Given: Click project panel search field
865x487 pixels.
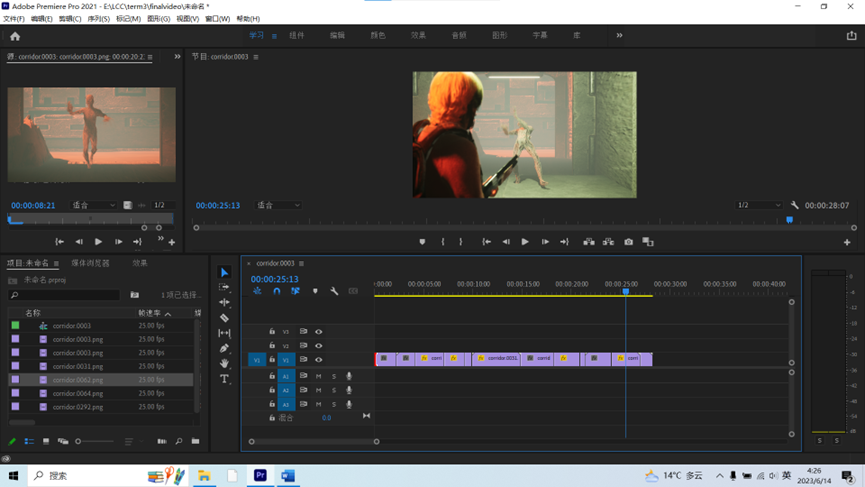Looking at the screenshot, I should 65,295.
